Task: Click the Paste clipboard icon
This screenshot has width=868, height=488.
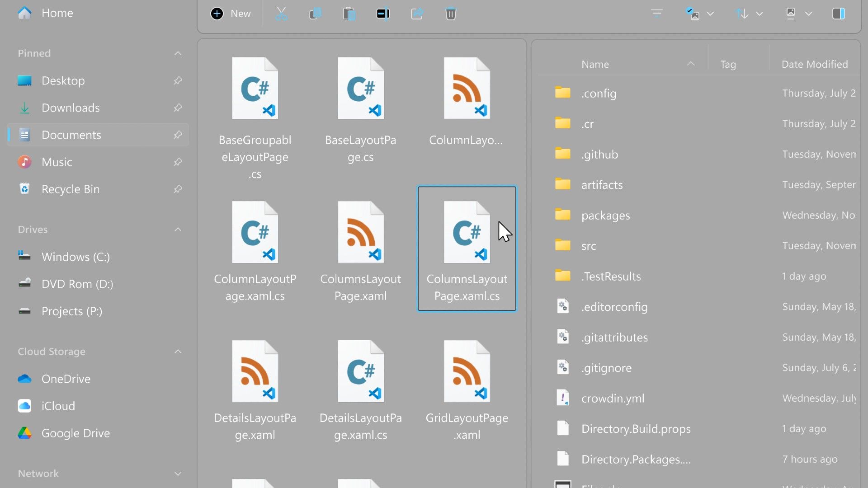Action: tap(349, 14)
